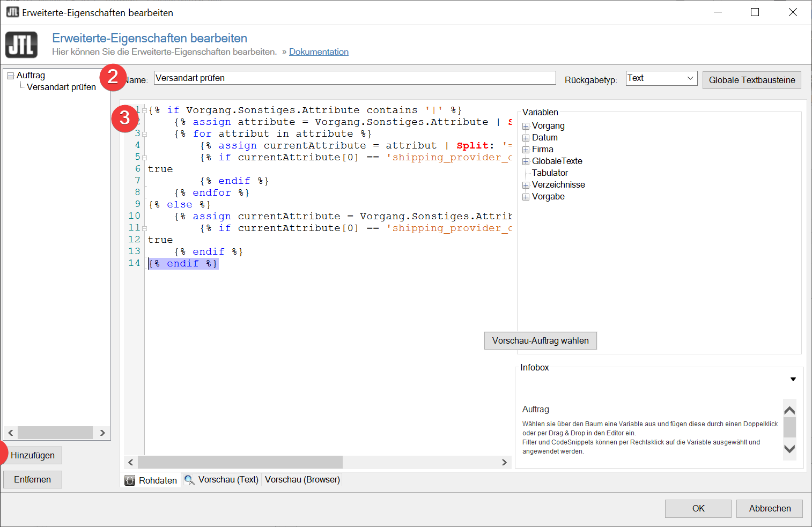Image resolution: width=812 pixels, height=527 pixels.
Task: Select the Tabulator variable
Action: pyautogui.click(x=550, y=173)
